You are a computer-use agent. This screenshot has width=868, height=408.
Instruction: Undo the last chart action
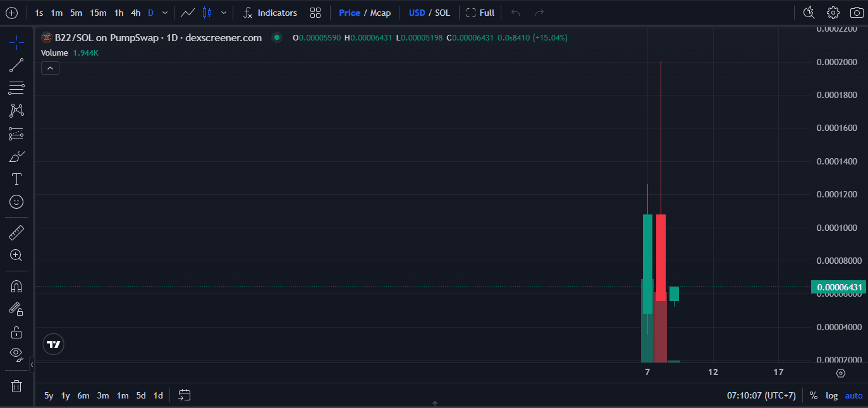coord(516,13)
